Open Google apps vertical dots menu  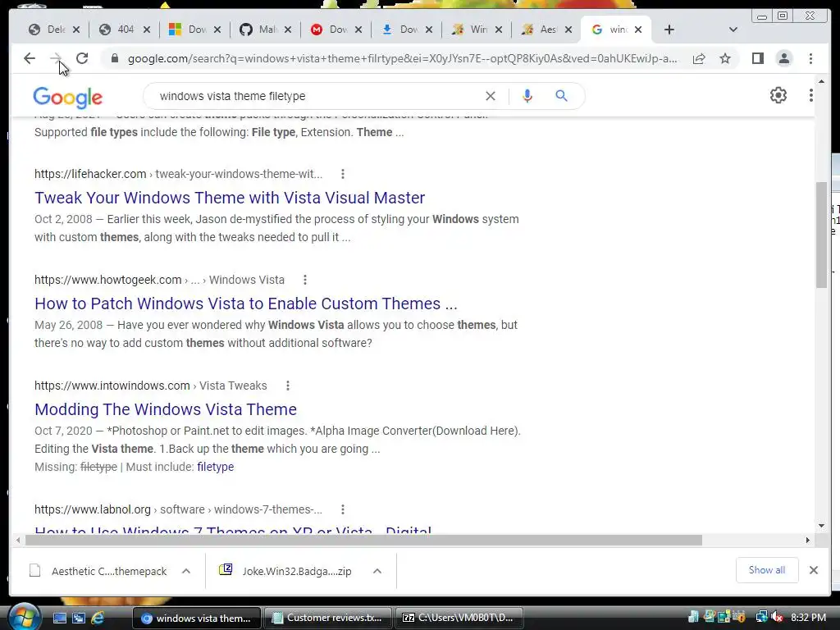810,95
